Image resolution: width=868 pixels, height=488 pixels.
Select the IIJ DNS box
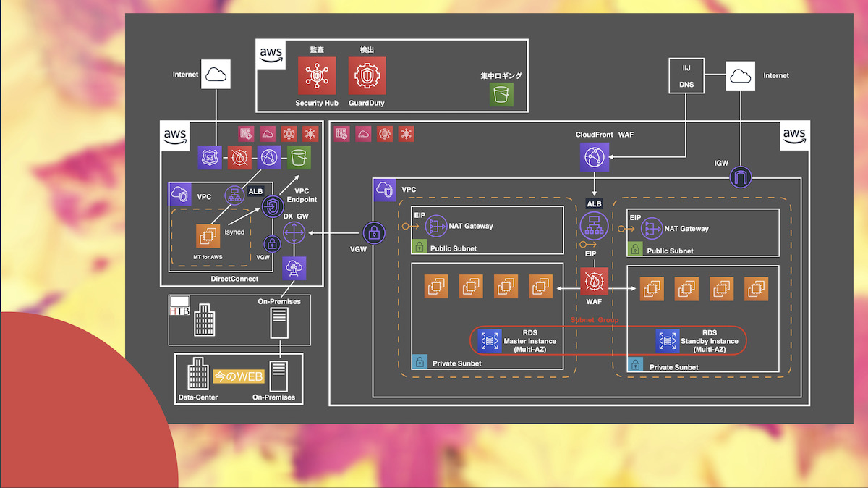[686, 76]
